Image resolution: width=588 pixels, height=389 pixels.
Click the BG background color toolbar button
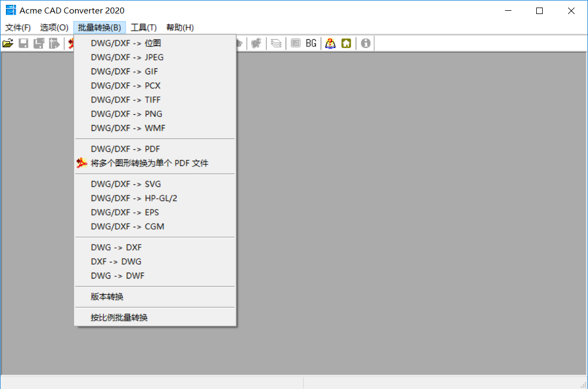pos(311,44)
